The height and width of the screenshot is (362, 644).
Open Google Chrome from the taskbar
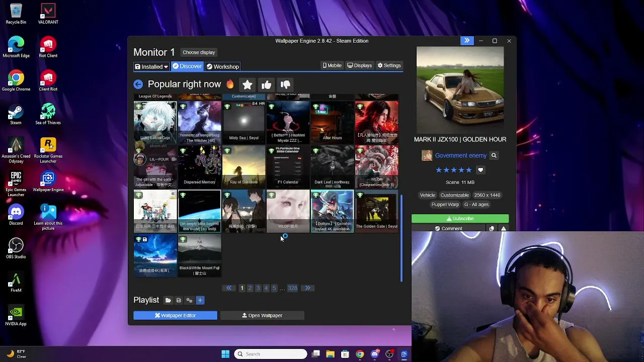[x=360, y=354]
